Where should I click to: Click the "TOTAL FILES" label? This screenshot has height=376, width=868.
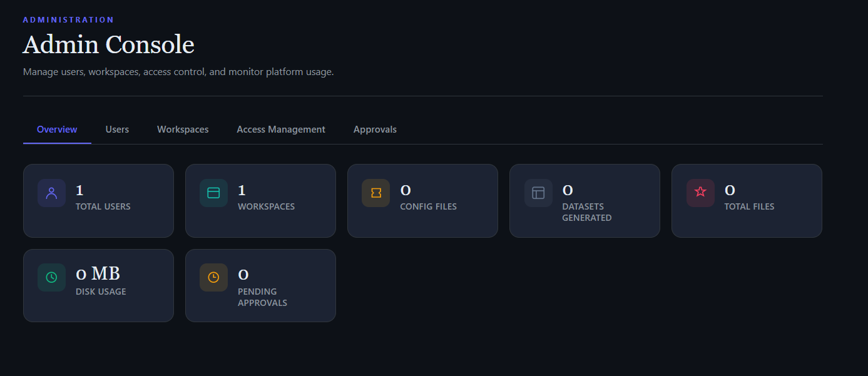749,206
